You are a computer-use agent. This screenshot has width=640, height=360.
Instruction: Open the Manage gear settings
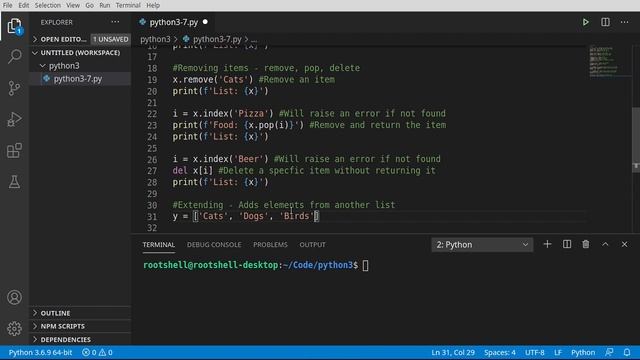coord(14,328)
